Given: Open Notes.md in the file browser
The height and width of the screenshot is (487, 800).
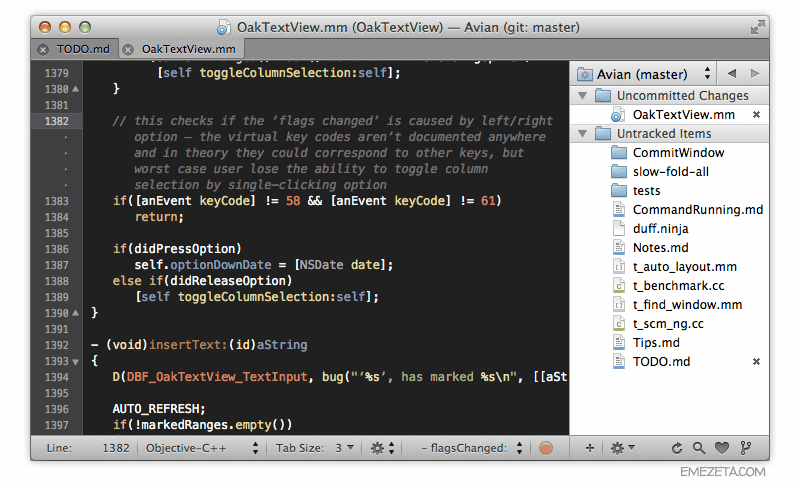Looking at the screenshot, I should (660, 248).
